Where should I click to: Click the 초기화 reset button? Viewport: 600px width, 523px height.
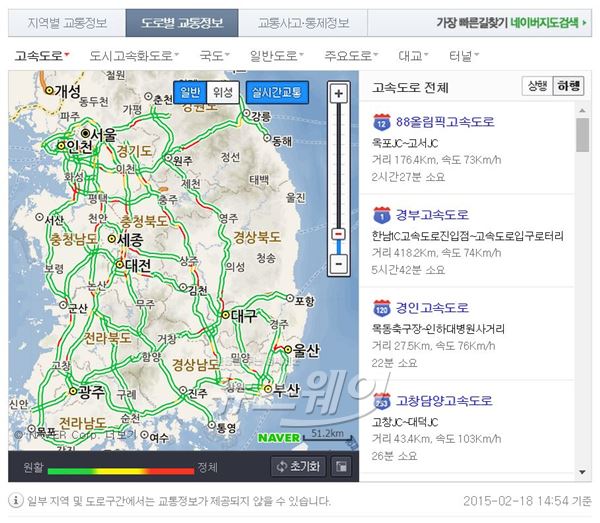tap(298, 466)
